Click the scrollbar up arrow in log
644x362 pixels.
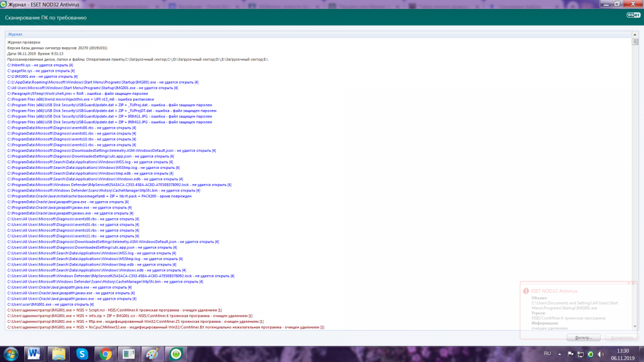[x=635, y=42]
